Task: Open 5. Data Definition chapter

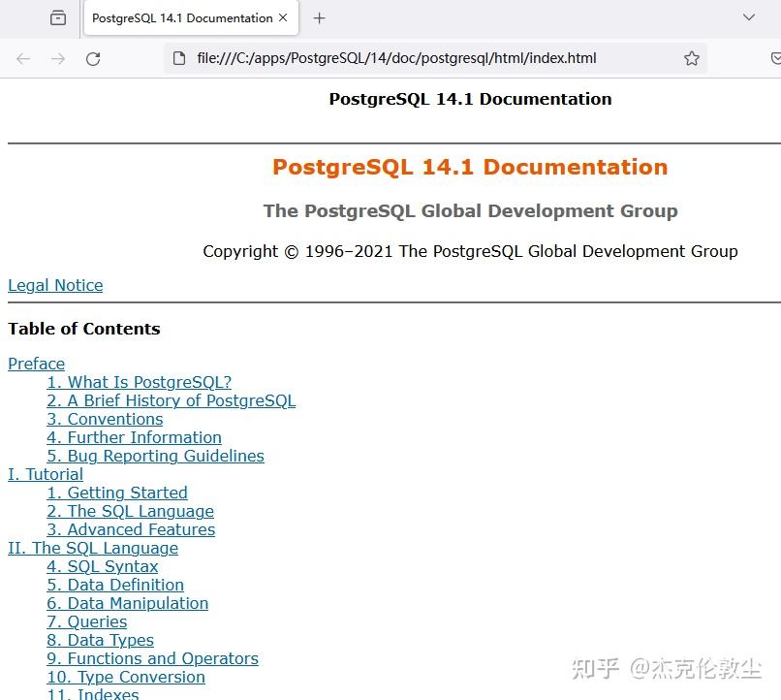Action: [115, 585]
